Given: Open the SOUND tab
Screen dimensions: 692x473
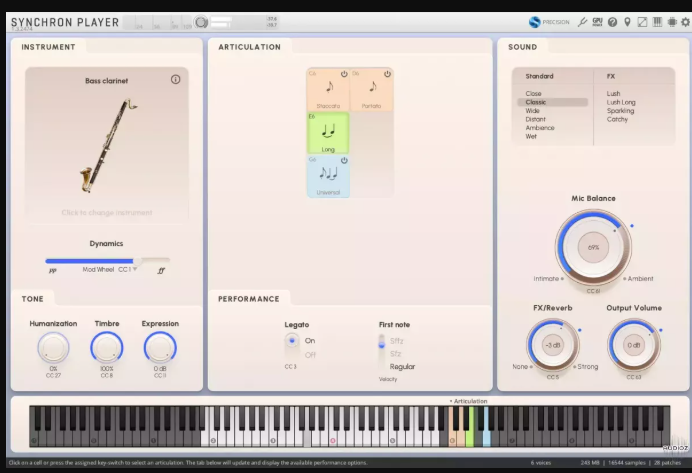Looking at the screenshot, I should point(523,47).
